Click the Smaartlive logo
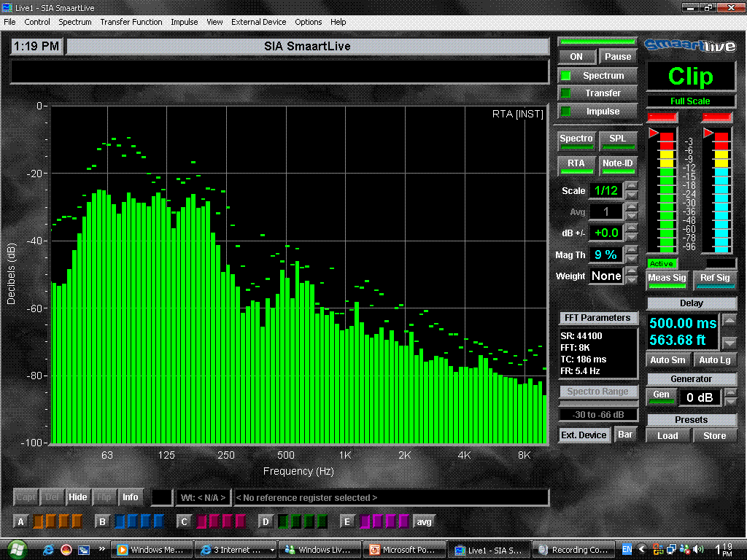 tap(690, 45)
